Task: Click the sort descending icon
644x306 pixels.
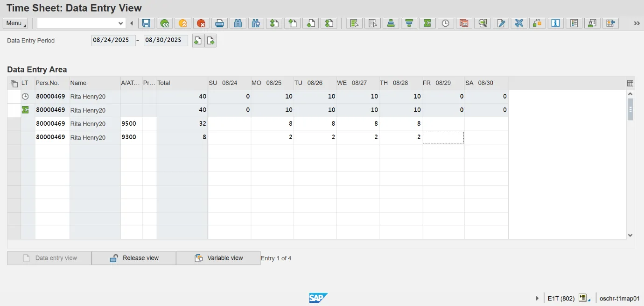Action: 409,23
